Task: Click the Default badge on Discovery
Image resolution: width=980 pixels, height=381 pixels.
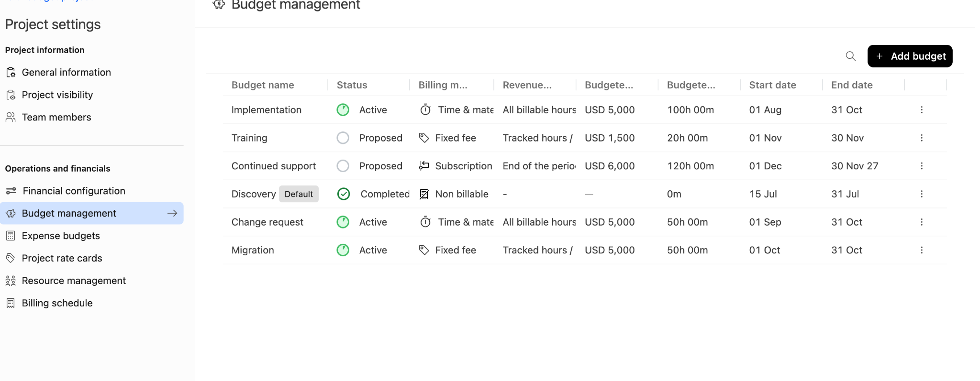Action: pyautogui.click(x=299, y=194)
